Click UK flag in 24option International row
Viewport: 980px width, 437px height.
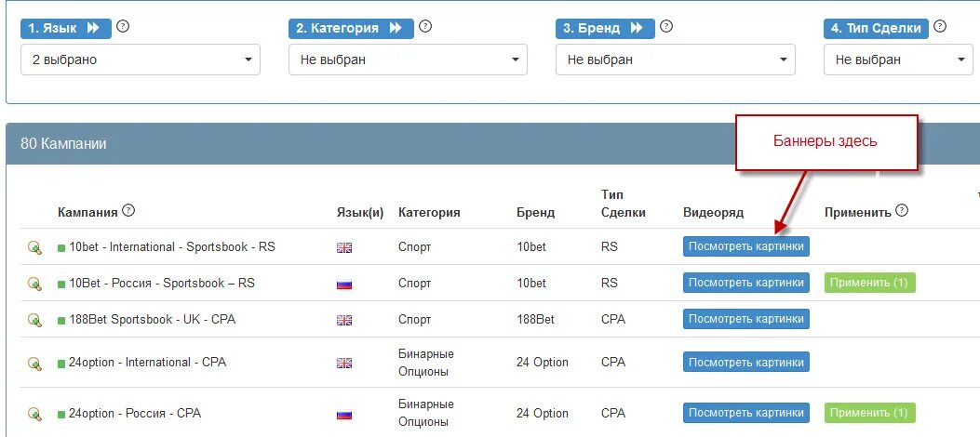[x=344, y=363]
